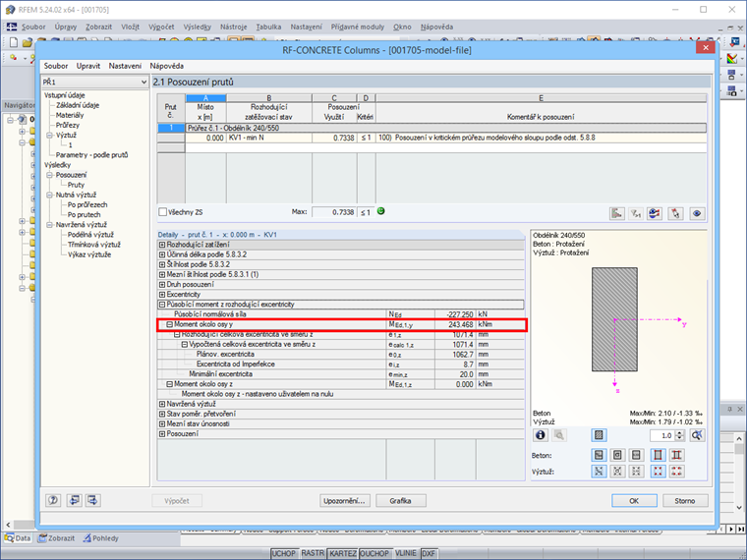Expand Štíhlost podle 5.8.3.2 row
This screenshot has width=747, height=560.
pyautogui.click(x=162, y=264)
